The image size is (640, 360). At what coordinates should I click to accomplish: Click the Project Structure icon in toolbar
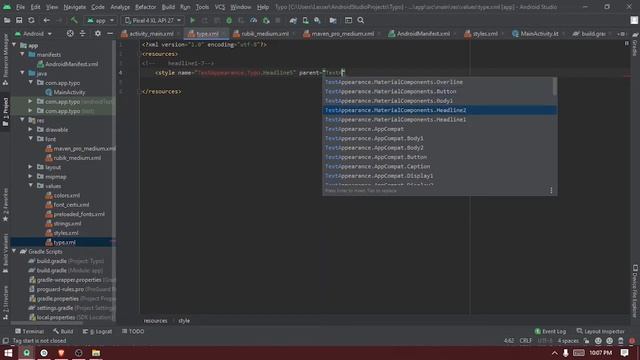(333, 20)
